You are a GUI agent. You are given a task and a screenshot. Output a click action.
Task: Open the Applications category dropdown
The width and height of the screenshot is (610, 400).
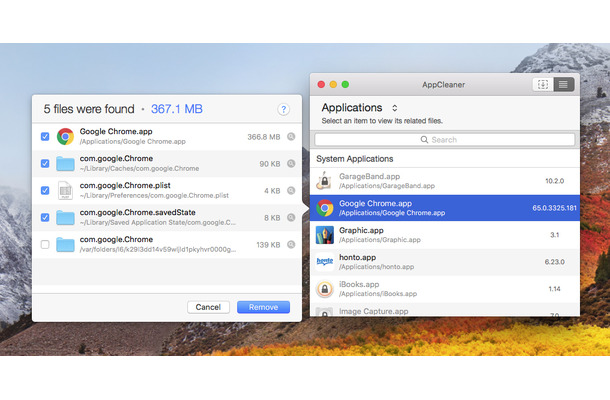(359, 108)
